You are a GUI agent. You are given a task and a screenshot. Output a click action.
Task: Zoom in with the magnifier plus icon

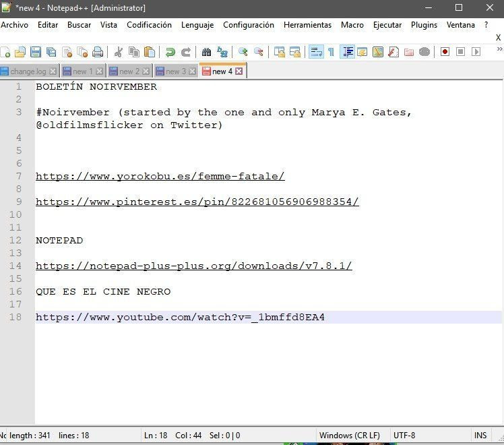(x=243, y=52)
